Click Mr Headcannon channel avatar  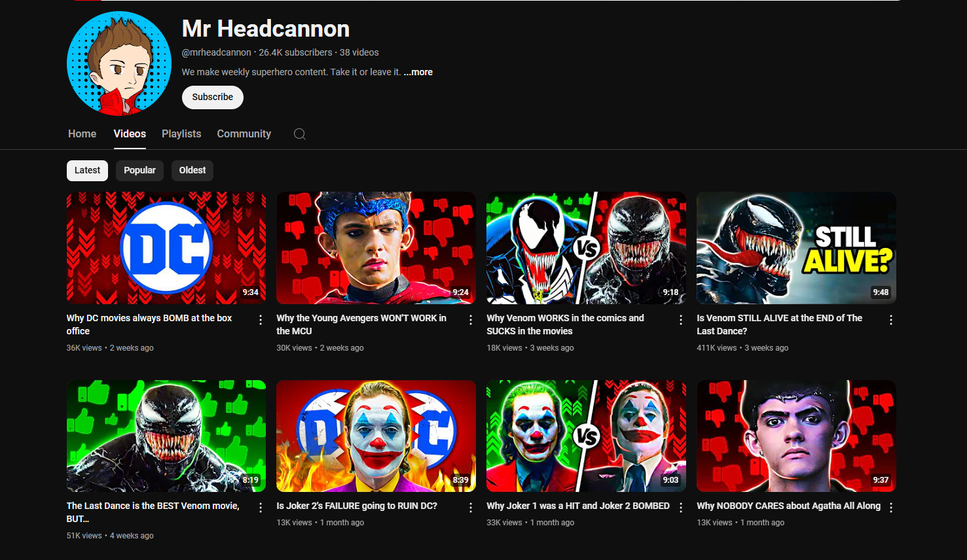click(x=119, y=63)
